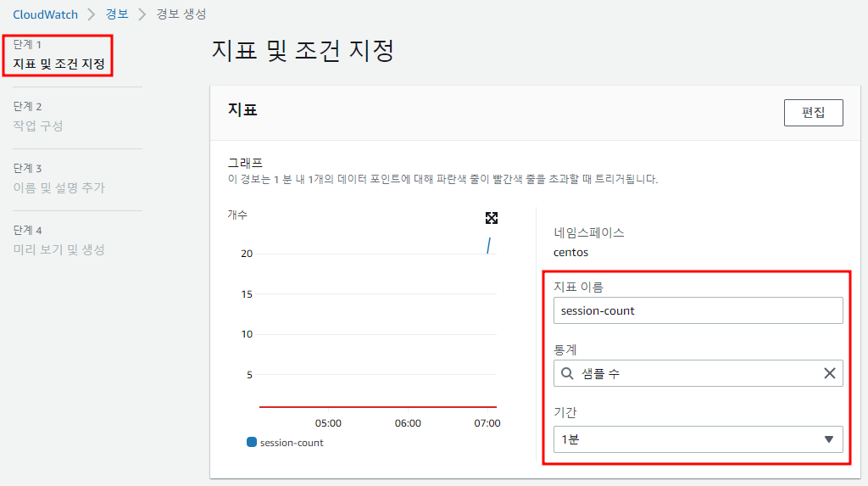The width and height of the screenshot is (868, 486).
Task: Click the 5 value on graph axis
Action: [x=250, y=375]
